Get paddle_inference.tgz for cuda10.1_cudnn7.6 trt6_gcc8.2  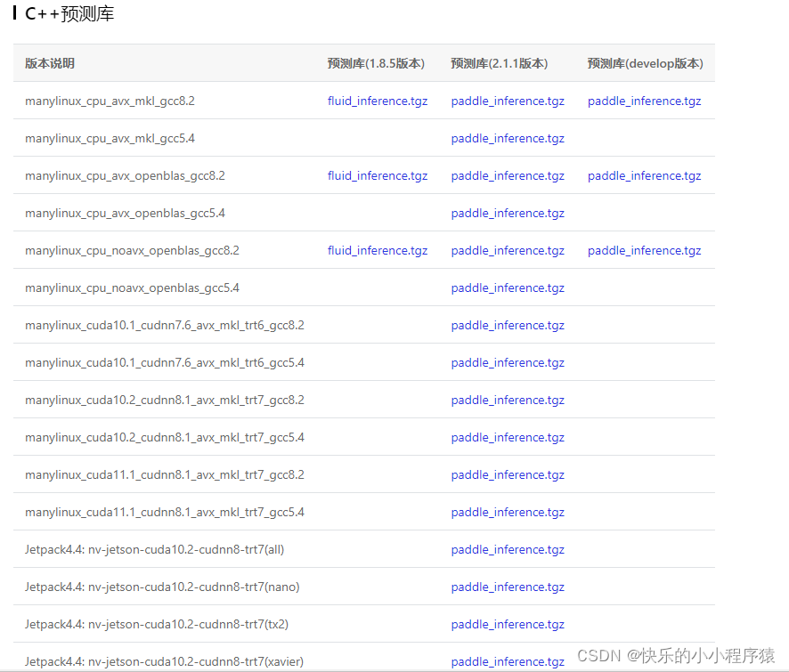coord(507,325)
